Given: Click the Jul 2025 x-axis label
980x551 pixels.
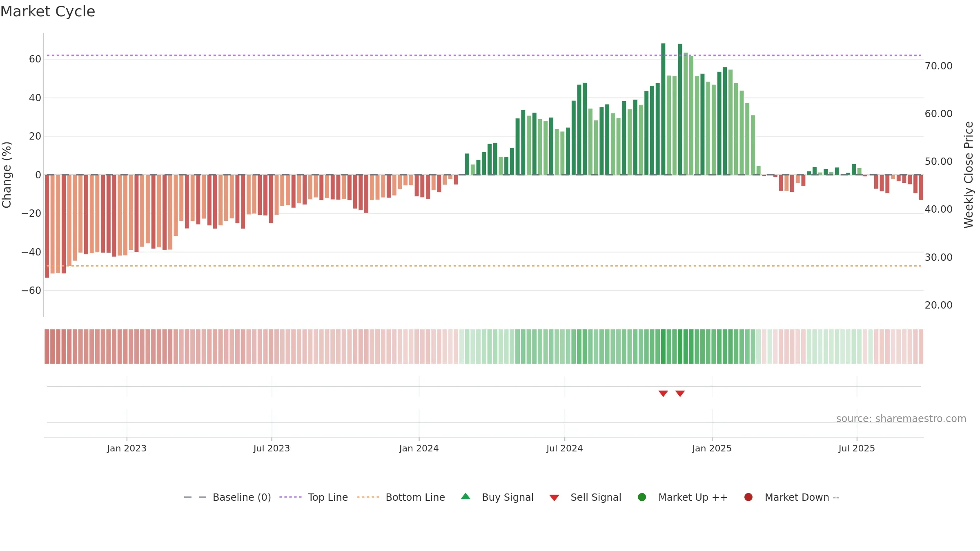Looking at the screenshot, I should pyautogui.click(x=857, y=448).
